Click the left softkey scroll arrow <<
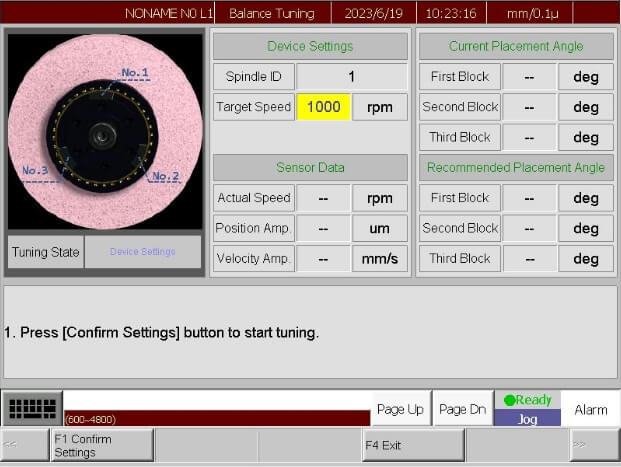The image size is (621, 467). click(x=25, y=445)
